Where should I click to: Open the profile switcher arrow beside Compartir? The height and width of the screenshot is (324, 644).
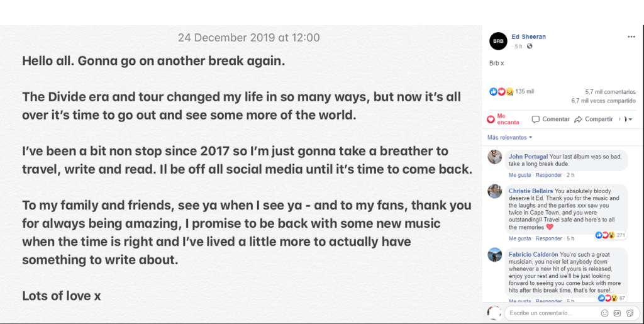pyautogui.click(x=626, y=119)
